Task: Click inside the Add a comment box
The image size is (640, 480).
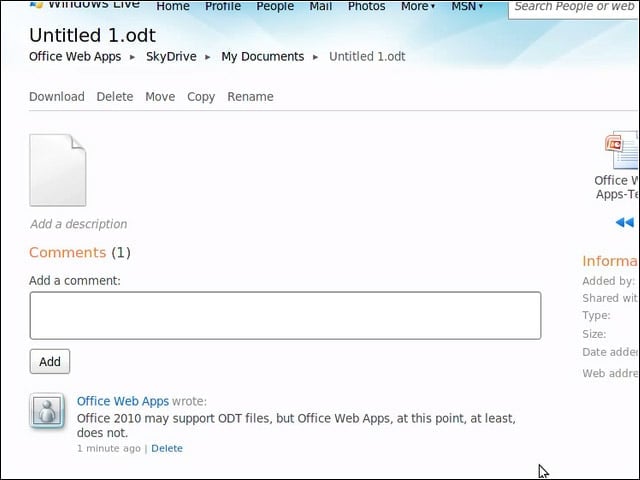Action: click(285, 316)
